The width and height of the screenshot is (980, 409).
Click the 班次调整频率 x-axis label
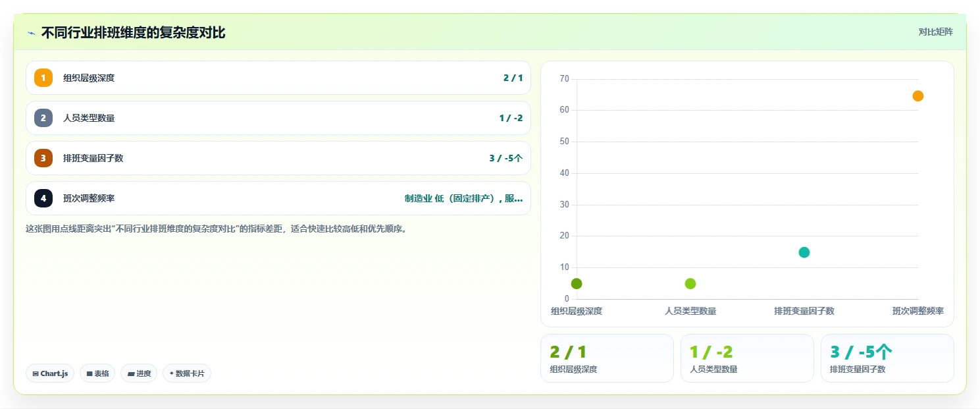coord(918,311)
